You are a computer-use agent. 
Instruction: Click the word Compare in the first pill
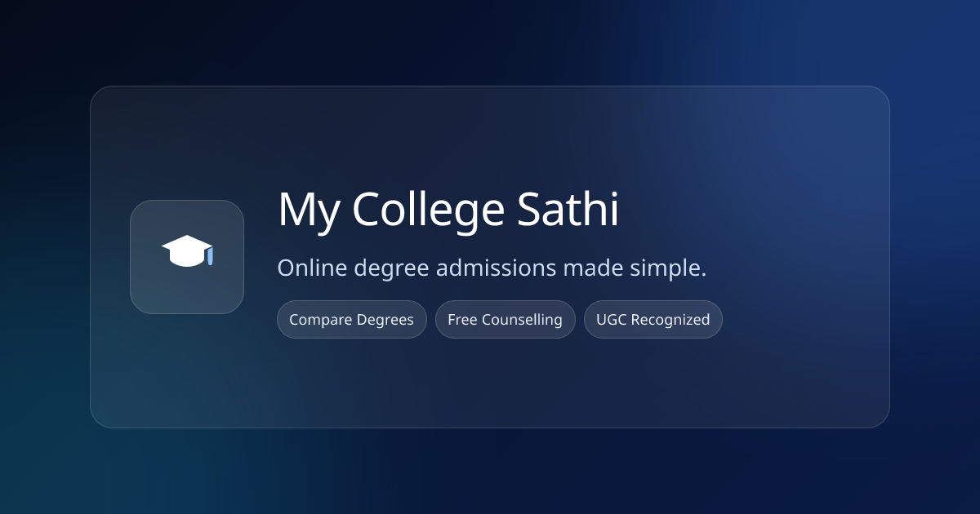pos(320,320)
